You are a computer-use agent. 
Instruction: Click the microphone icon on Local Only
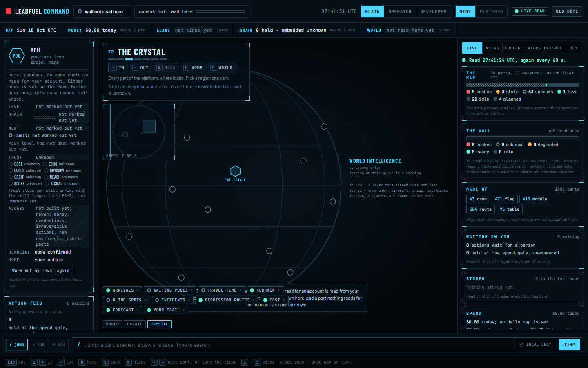(x=522, y=345)
